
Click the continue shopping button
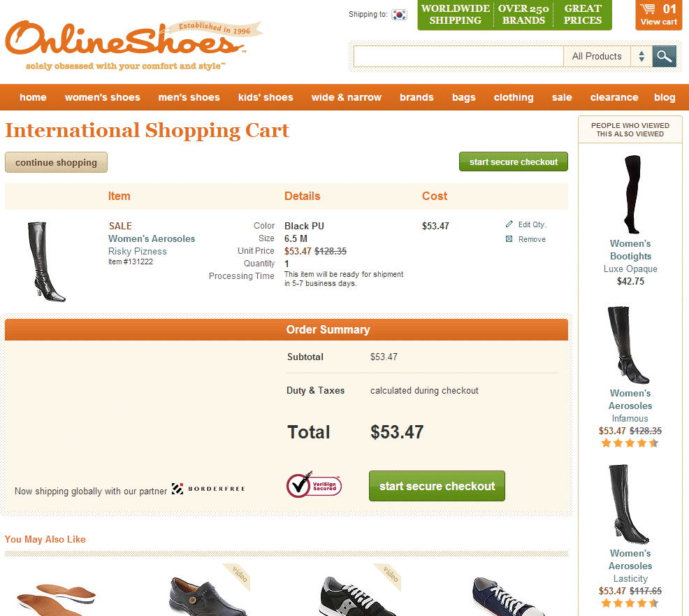click(x=56, y=162)
